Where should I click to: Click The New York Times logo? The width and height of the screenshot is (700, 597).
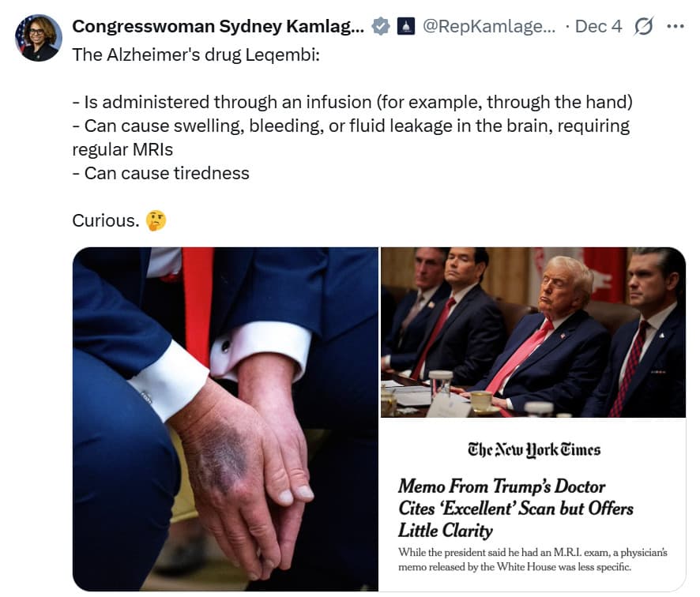[534, 450]
